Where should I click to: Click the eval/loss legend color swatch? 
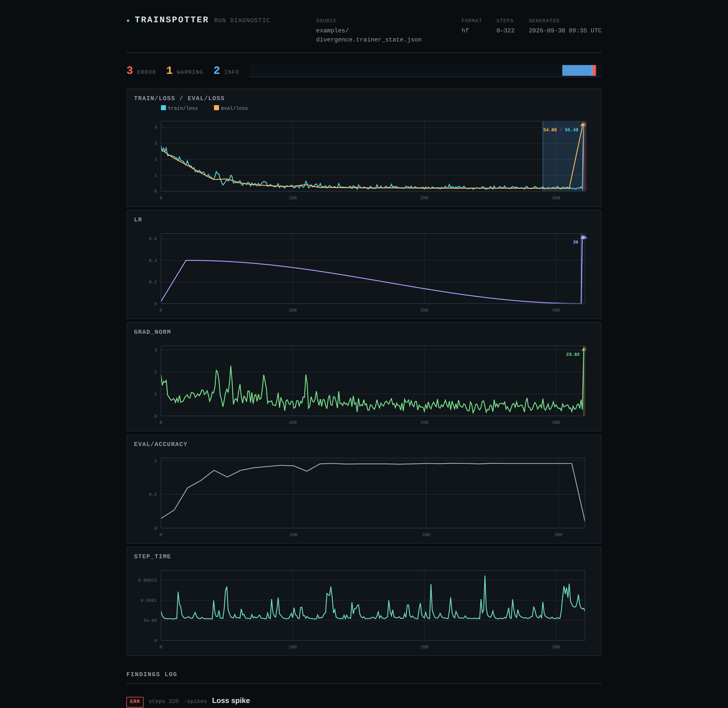coord(216,108)
